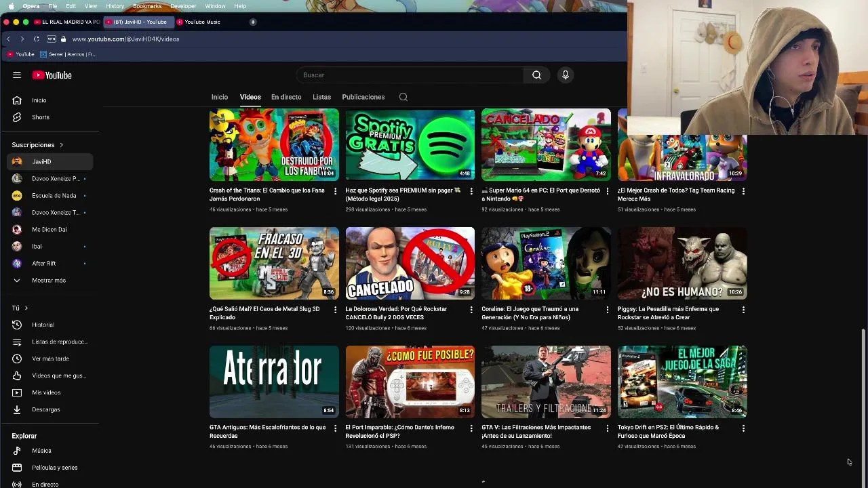Screen dimensions: 868x488
Task: Switch to Publicaciones channel tab
Action: (x=363, y=97)
